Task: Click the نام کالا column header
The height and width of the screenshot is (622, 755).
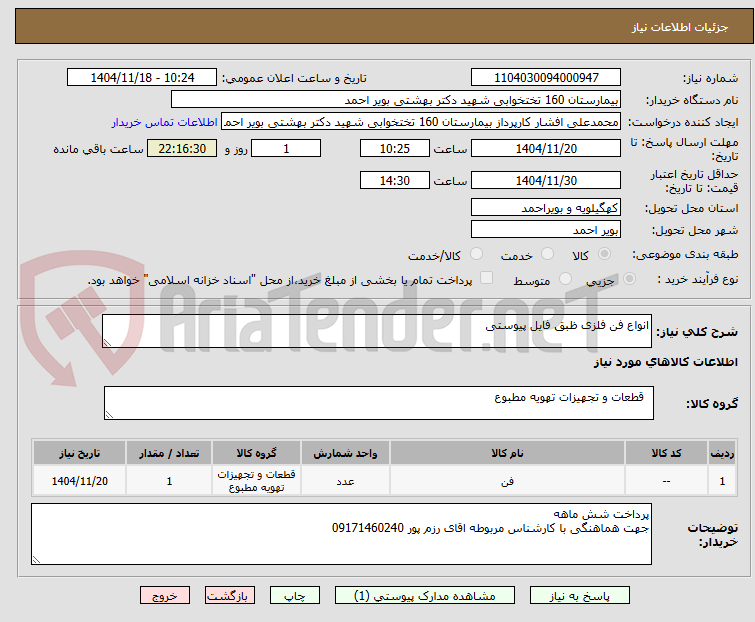Action: point(507,453)
